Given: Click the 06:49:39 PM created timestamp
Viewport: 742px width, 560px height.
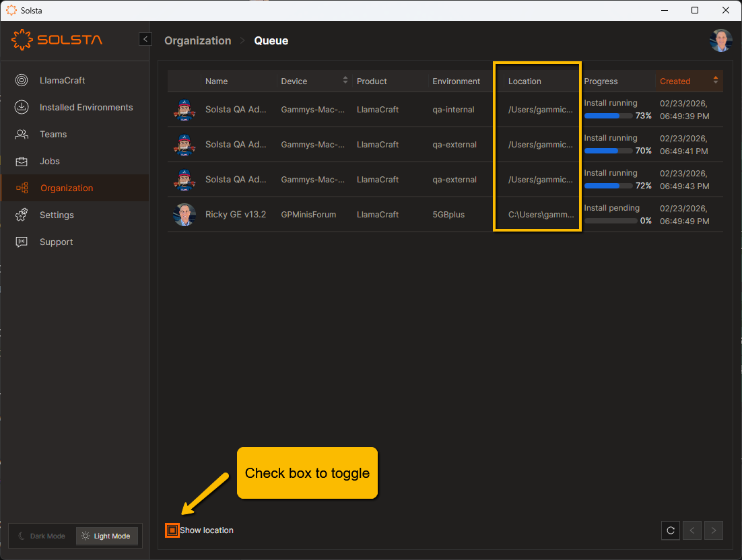Looking at the screenshot, I should 684,116.
